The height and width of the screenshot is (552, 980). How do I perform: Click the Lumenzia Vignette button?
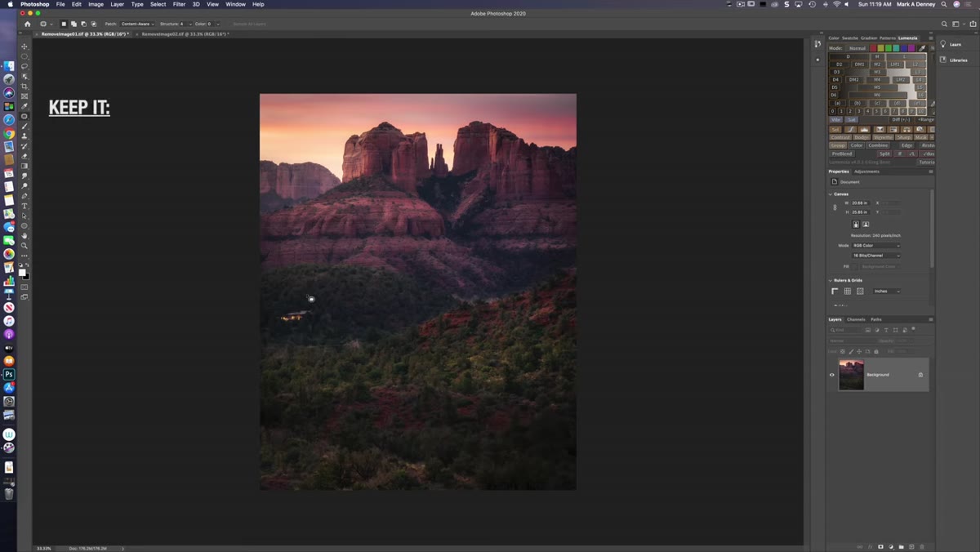[x=883, y=137]
